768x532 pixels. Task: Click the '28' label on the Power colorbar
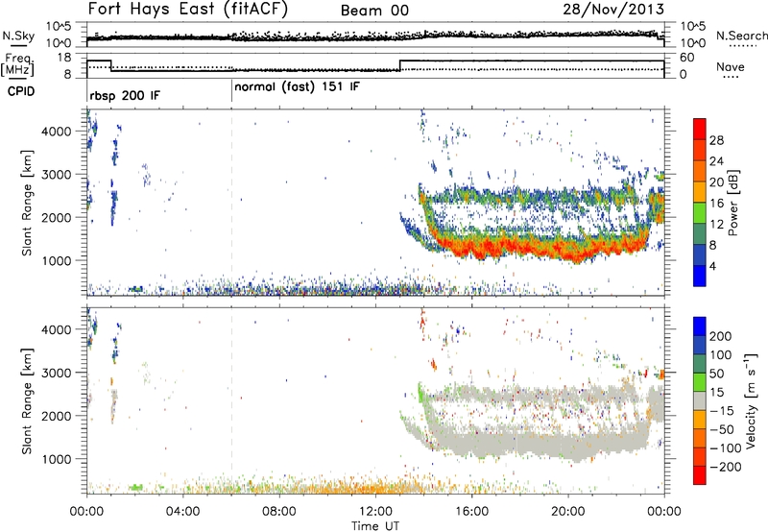[716, 140]
